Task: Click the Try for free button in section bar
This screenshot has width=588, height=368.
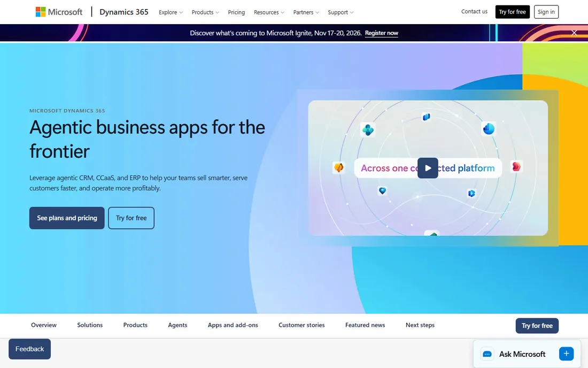Action: tap(537, 326)
